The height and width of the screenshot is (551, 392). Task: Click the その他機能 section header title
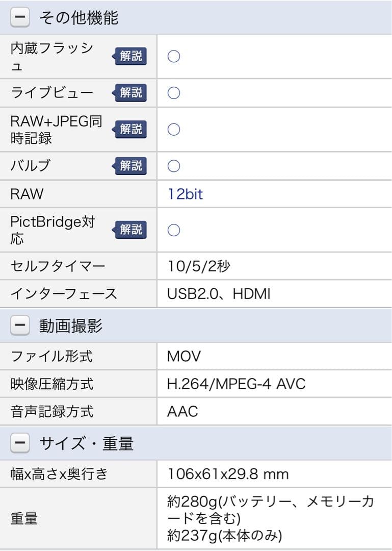pyautogui.click(x=79, y=18)
